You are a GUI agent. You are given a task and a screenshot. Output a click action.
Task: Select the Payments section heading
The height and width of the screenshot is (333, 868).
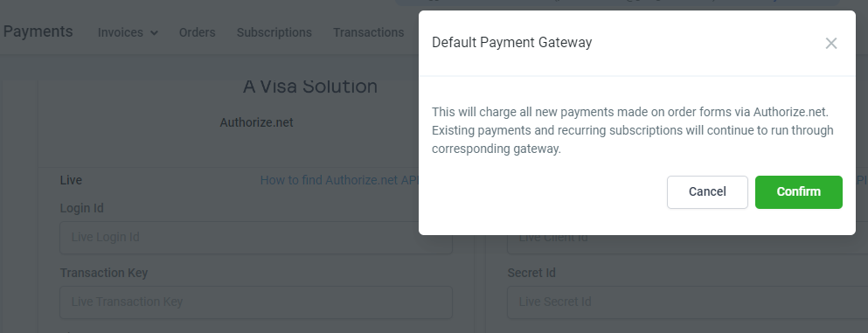coord(38,31)
